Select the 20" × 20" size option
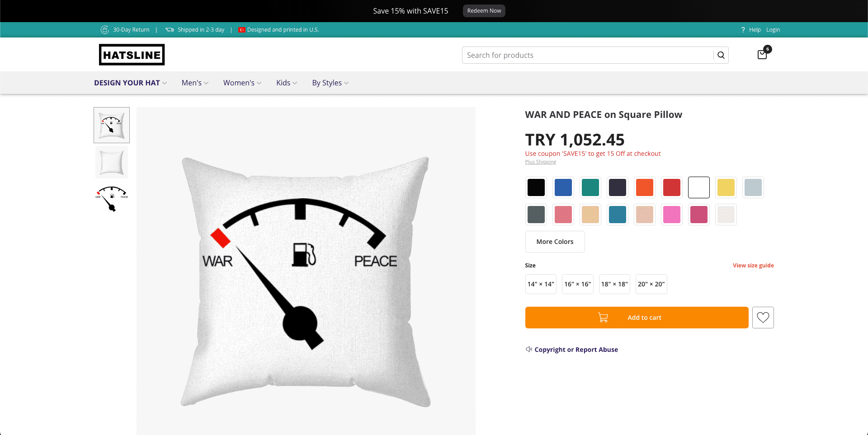868x435 pixels. [651, 284]
